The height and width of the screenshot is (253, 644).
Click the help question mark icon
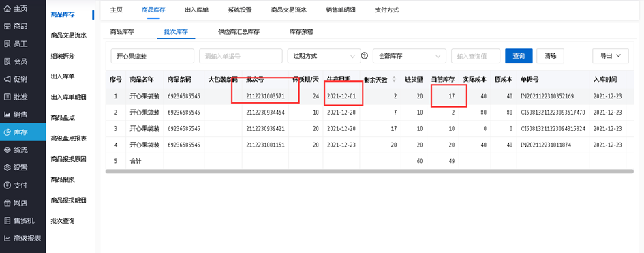(x=364, y=56)
